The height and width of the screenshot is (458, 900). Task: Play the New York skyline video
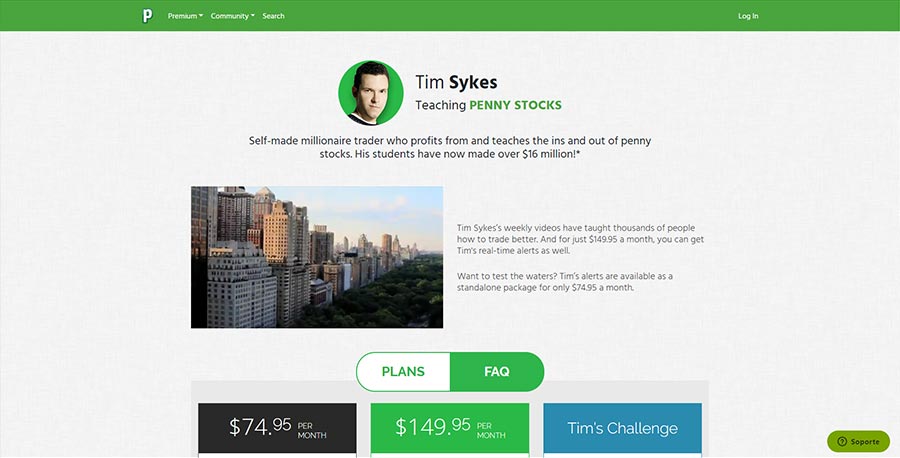tap(317, 257)
